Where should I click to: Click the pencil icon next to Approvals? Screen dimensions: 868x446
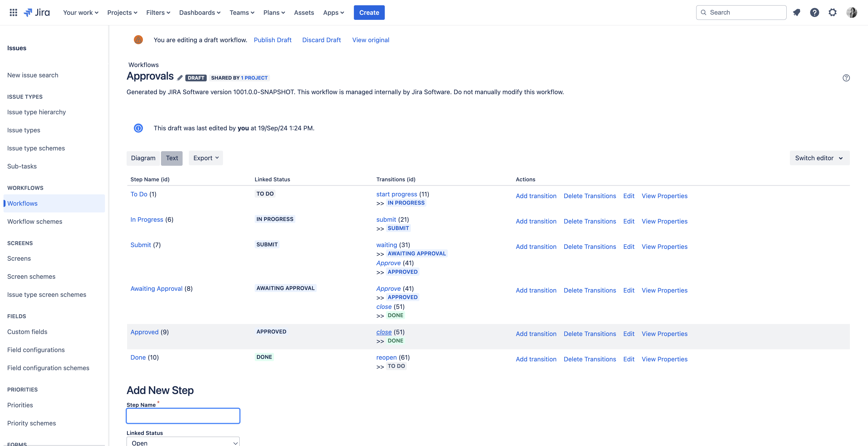(180, 78)
